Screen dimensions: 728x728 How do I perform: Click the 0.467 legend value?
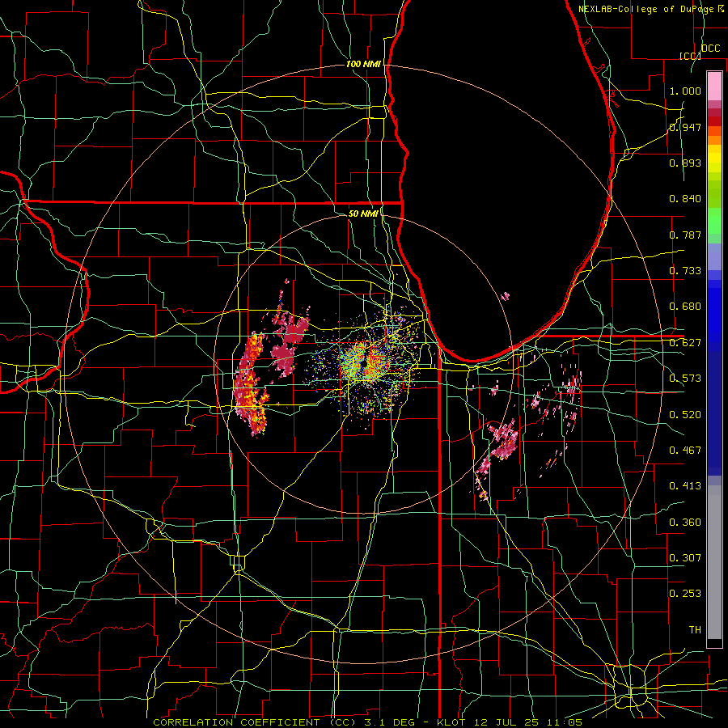tap(685, 451)
